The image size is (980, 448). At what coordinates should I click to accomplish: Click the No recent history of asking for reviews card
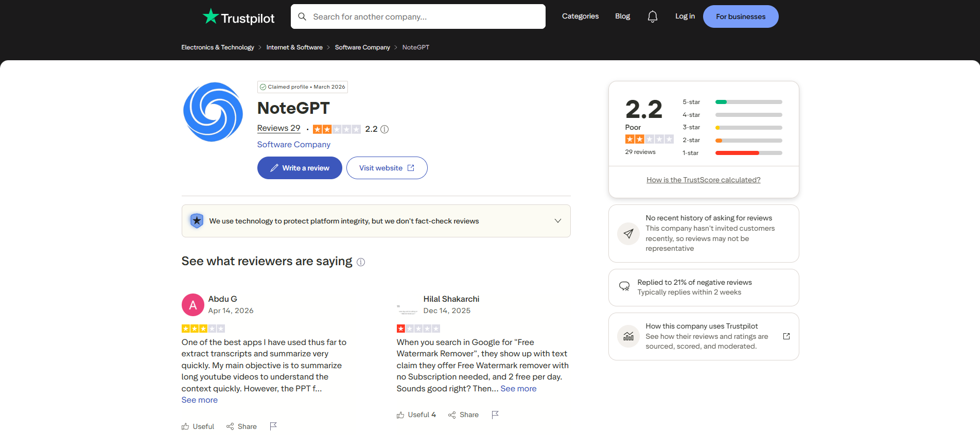coord(704,233)
